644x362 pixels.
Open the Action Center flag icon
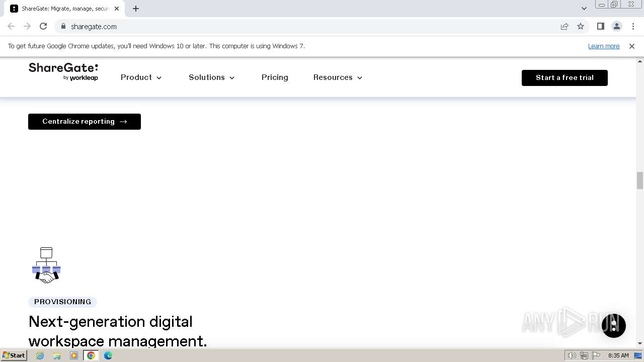pyautogui.click(x=596, y=355)
